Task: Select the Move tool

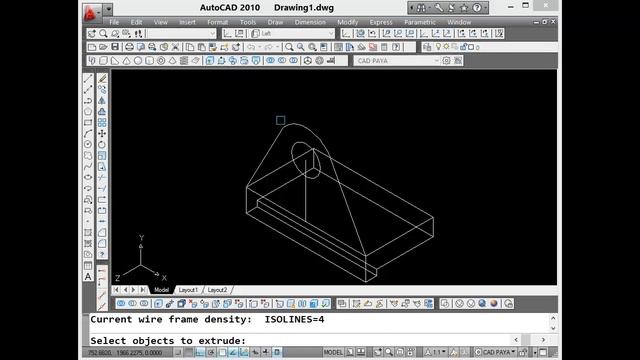Action: (102, 133)
